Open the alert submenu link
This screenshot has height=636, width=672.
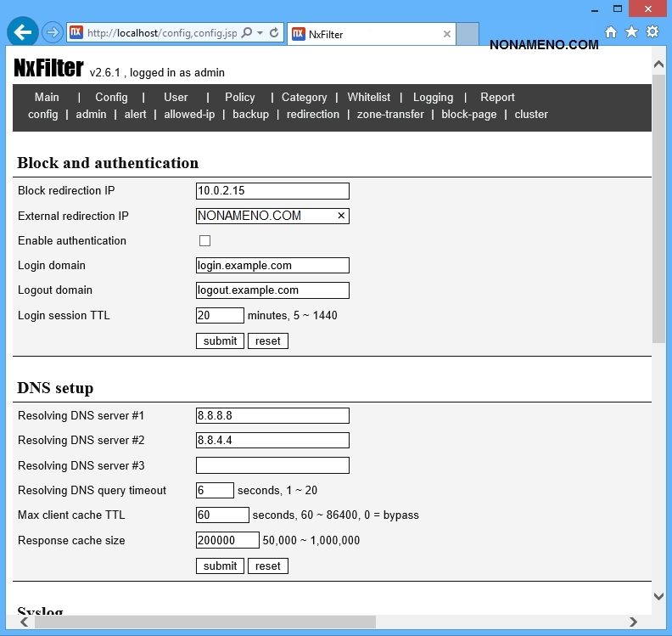click(135, 115)
